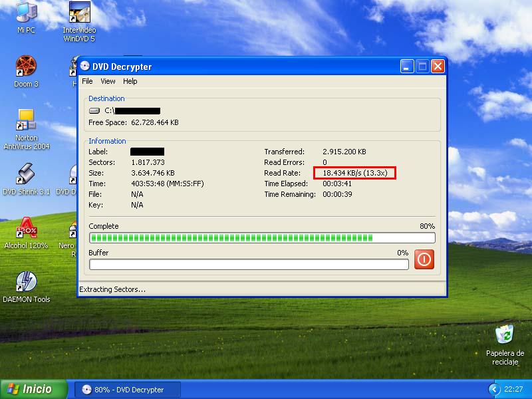The width and height of the screenshot is (532, 399).
Task: Select the Papelera de reciclaje icon
Action: coord(505,334)
